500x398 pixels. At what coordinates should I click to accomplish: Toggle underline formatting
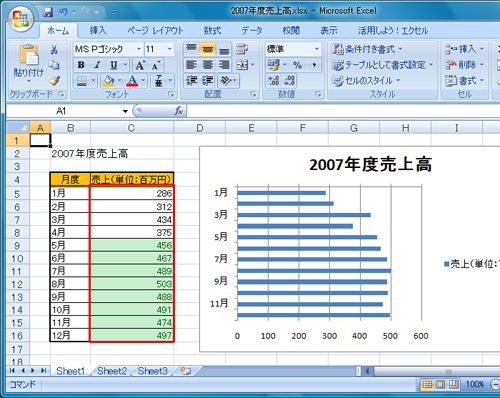pyautogui.click(x=114, y=65)
